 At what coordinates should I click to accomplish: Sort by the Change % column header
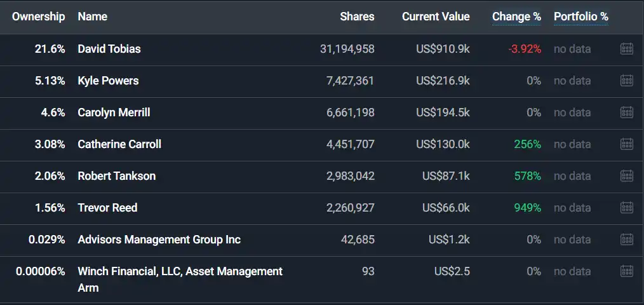516,17
